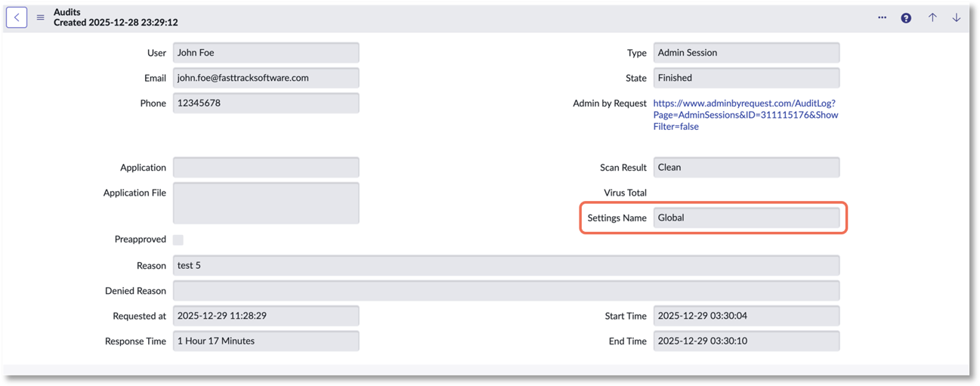Go to next record with down arrow
Viewport: 980px width, 386px height.
pos(956,17)
